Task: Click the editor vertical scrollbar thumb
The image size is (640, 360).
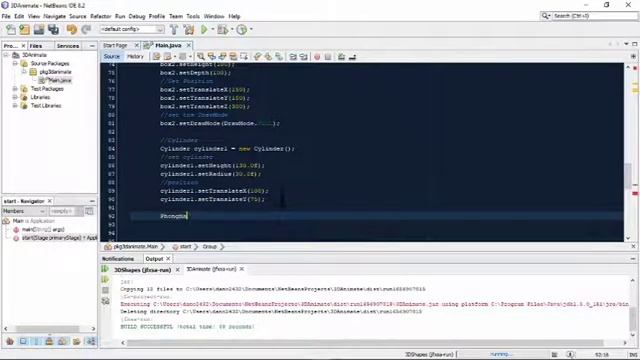Action: (x=628, y=175)
